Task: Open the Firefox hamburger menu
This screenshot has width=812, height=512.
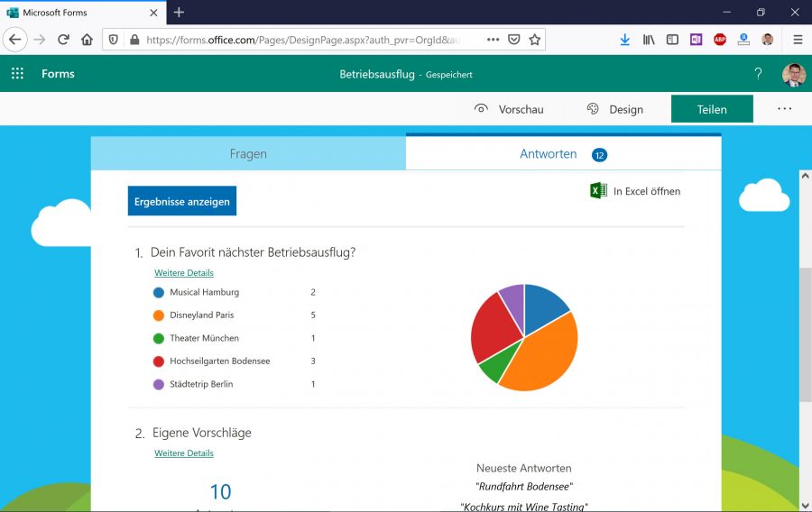Action: click(x=798, y=40)
